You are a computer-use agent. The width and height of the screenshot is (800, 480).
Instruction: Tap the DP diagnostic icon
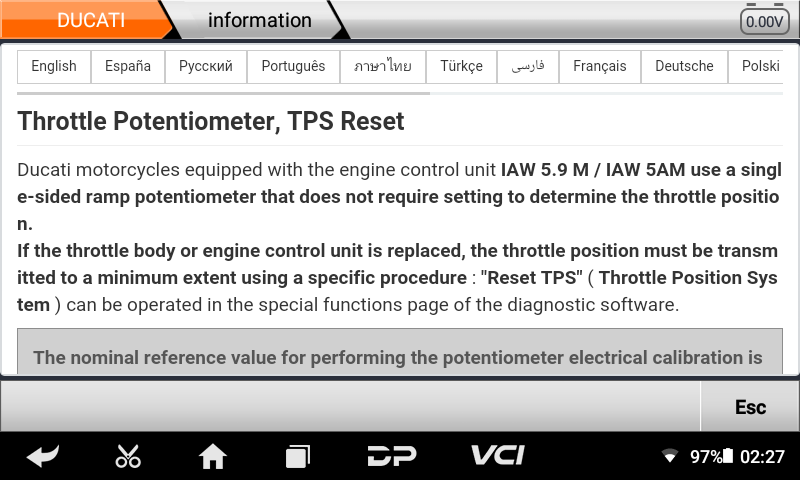(x=392, y=456)
